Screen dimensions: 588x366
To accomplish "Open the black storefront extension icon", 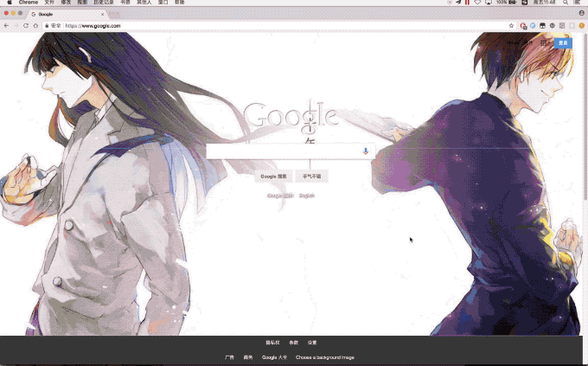I will pos(542,26).
